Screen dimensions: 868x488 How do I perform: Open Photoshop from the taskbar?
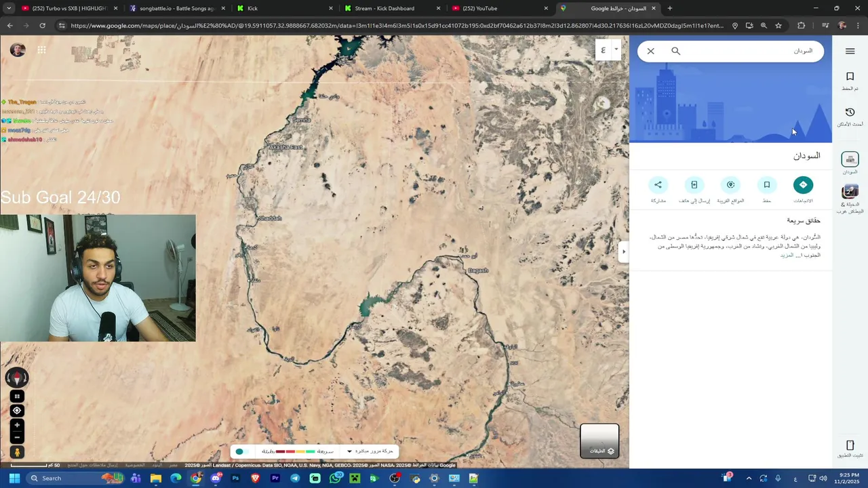click(x=235, y=479)
